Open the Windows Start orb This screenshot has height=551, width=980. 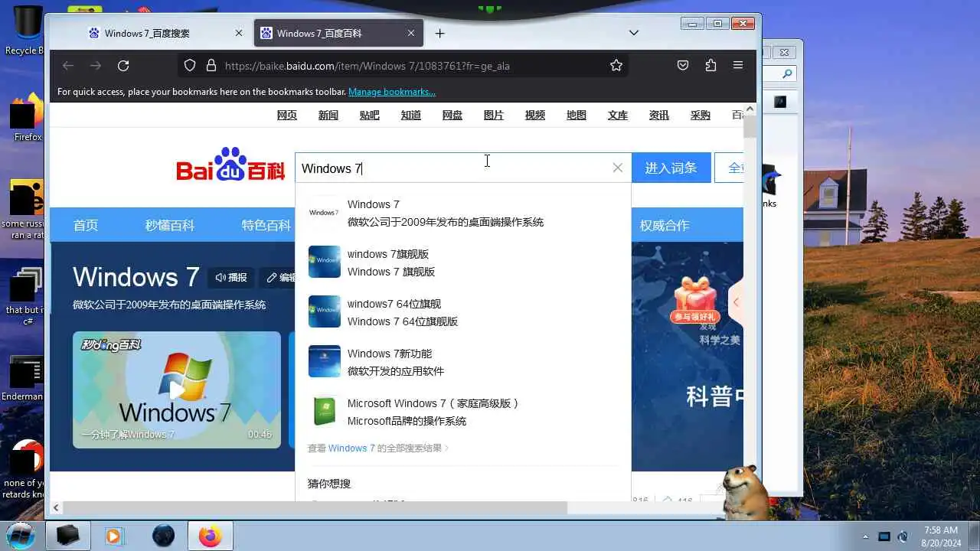click(x=21, y=535)
